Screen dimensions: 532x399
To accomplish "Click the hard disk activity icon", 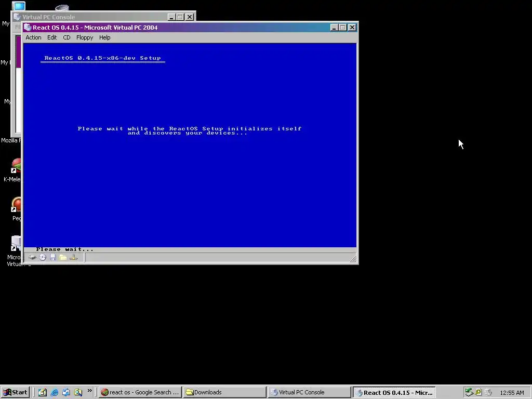I will click(x=32, y=258).
